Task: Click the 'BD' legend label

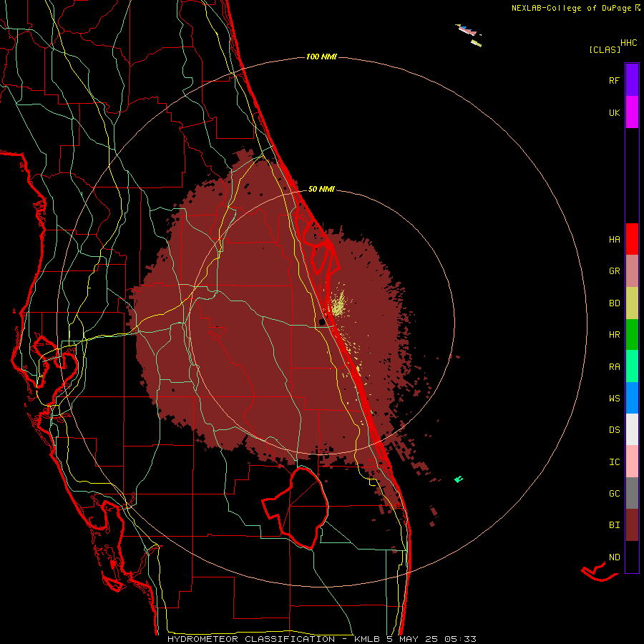Action: tap(614, 303)
